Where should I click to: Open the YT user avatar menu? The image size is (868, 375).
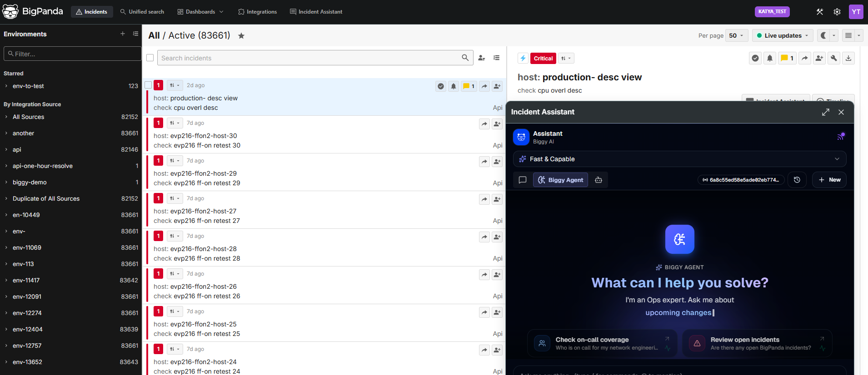coord(856,12)
